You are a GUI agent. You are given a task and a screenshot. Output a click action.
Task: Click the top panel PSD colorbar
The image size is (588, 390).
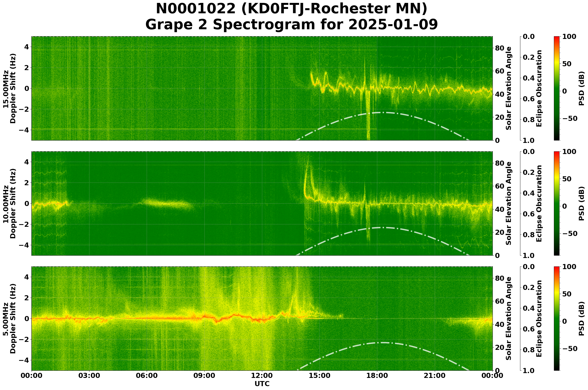[557, 88]
